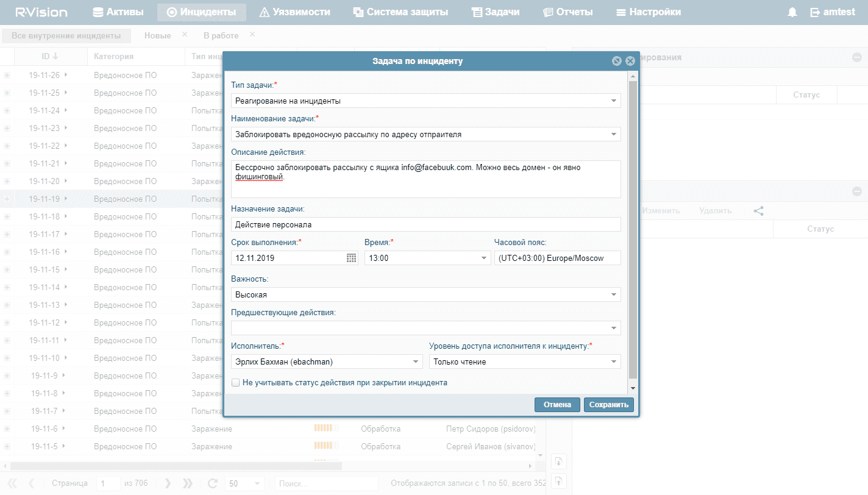Click the dialog's vertical scrollbar thumb
868x495 pixels.
pyautogui.click(x=633, y=229)
